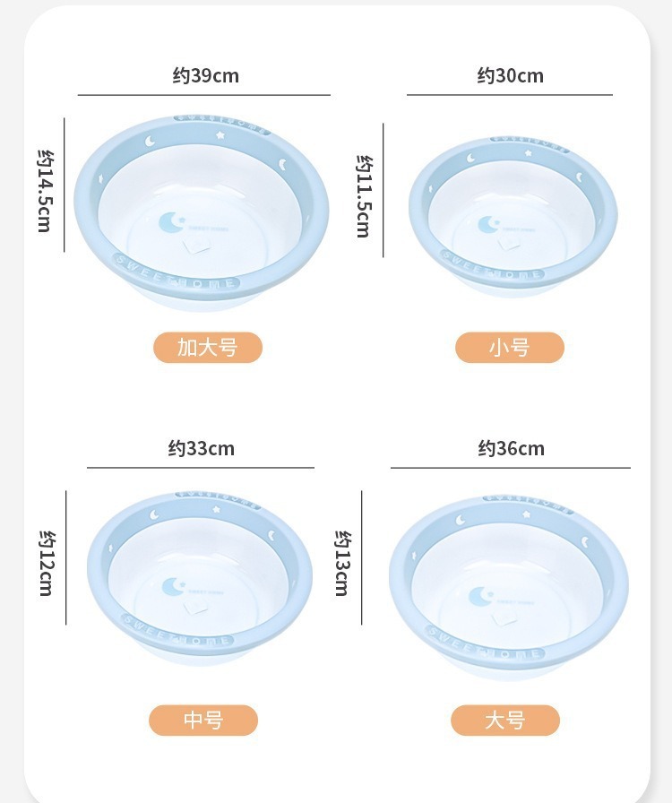Select the 约36cm width text
Image resolution: width=672 pixels, height=803 pixels.
point(511,448)
